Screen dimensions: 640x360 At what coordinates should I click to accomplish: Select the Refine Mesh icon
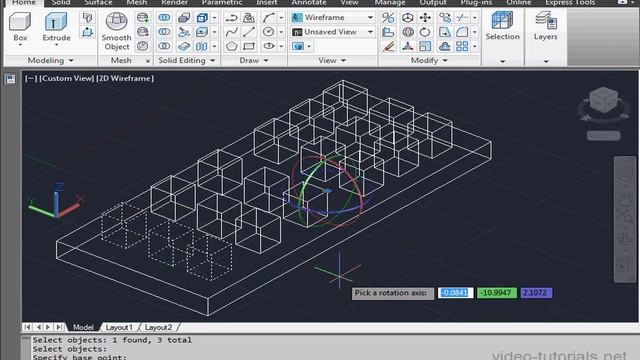click(x=142, y=46)
